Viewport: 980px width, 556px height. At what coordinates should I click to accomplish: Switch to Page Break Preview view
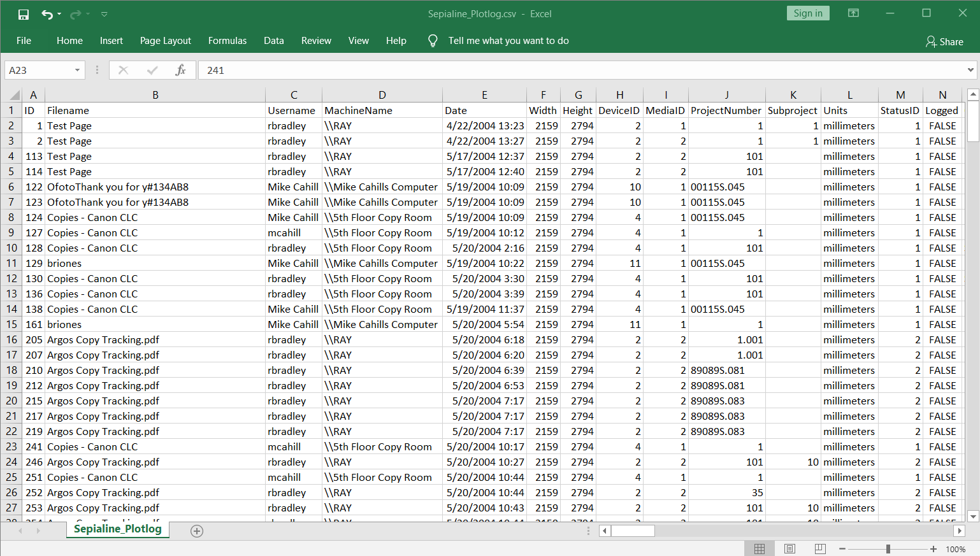click(x=820, y=549)
